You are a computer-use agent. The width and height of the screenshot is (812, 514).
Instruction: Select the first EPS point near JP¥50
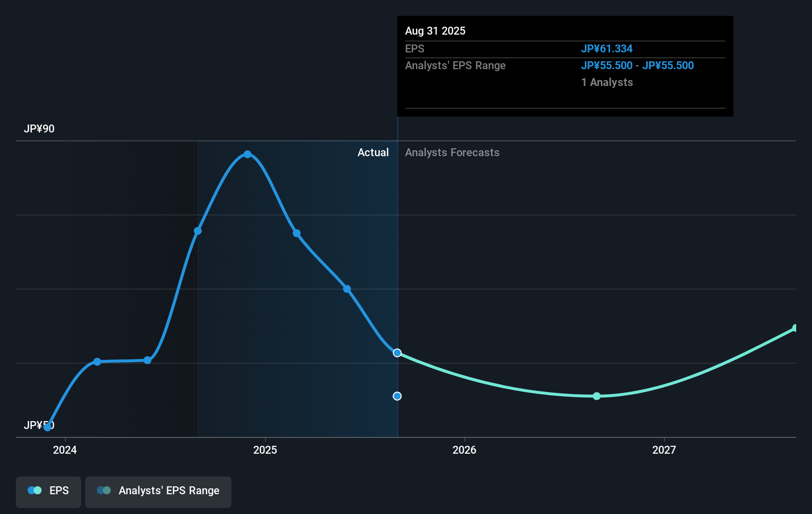[47, 428]
